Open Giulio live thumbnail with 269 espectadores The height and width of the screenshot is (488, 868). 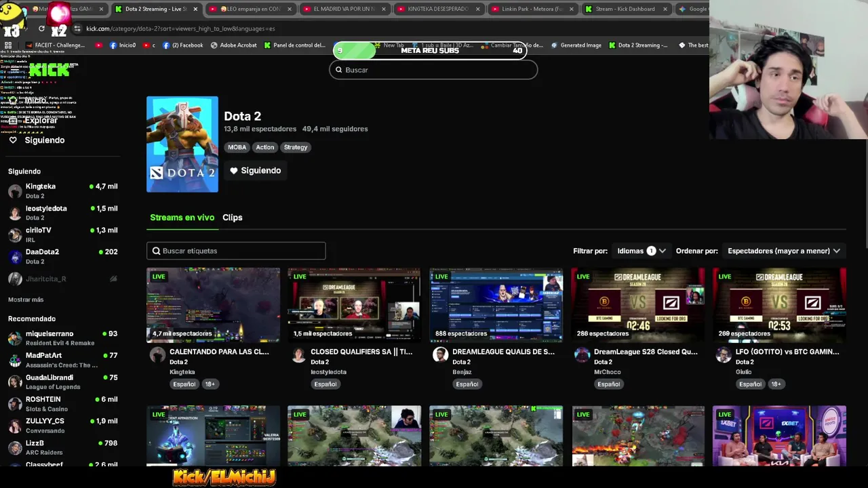click(x=779, y=305)
